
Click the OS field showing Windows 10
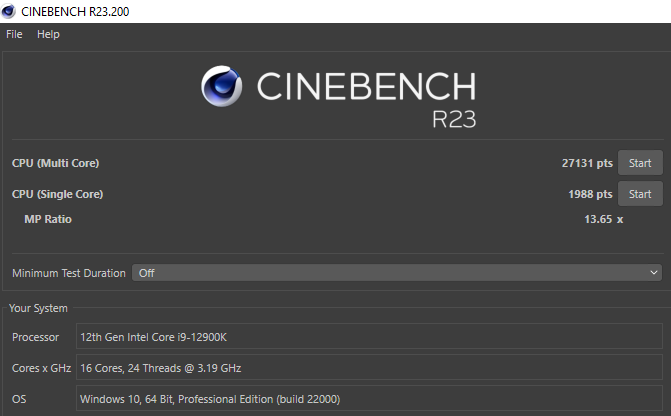coord(369,399)
